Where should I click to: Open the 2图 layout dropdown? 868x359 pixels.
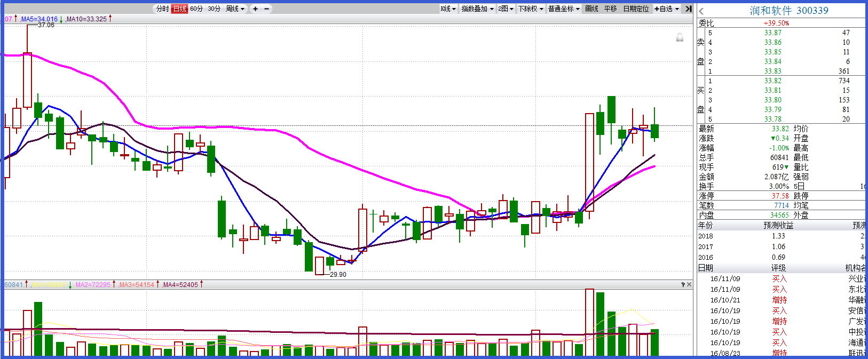point(506,9)
